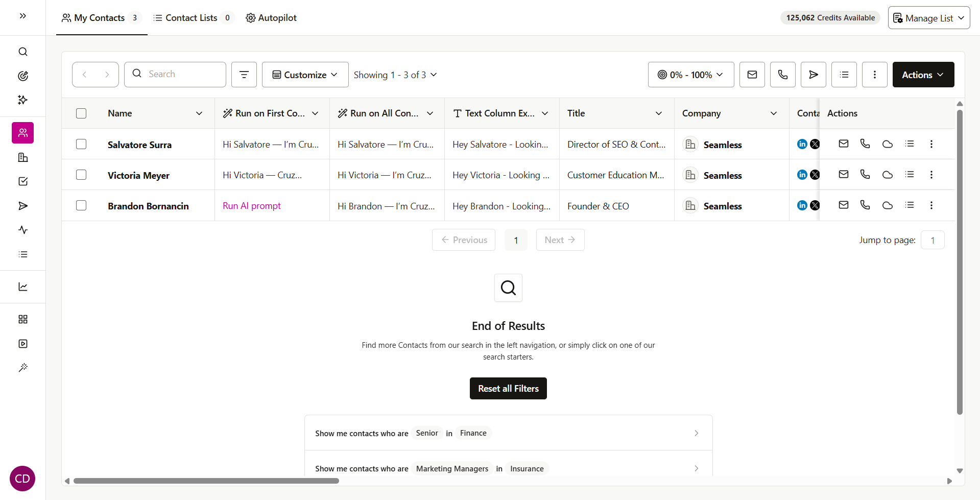Image resolution: width=980 pixels, height=500 pixels.
Task: Open the Manage List dropdown
Action: [x=929, y=18]
